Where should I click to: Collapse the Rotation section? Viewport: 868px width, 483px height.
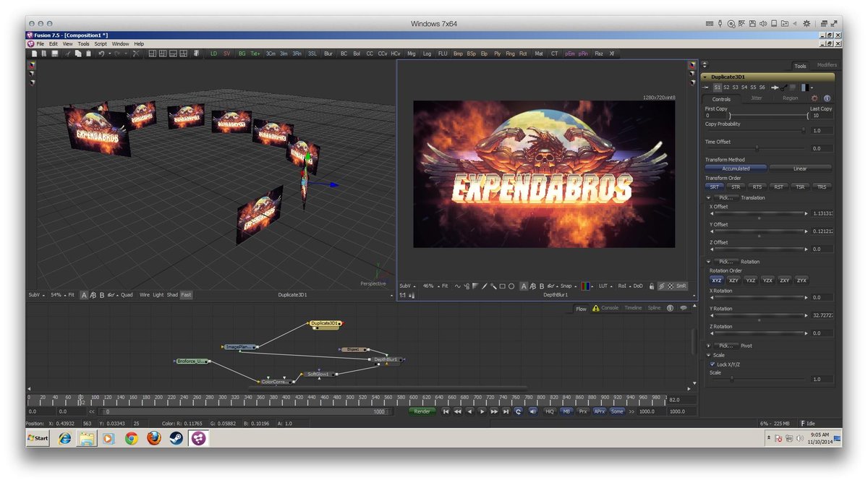(709, 262)
